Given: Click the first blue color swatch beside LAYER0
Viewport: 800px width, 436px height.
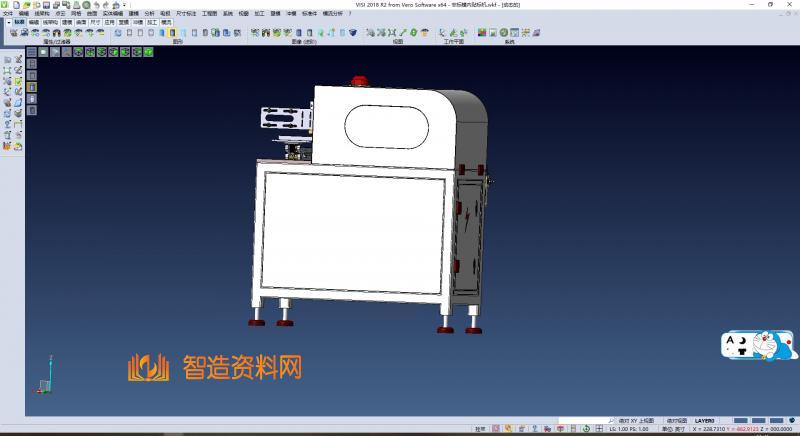Looking at the screenshot, I should [741, 420].
